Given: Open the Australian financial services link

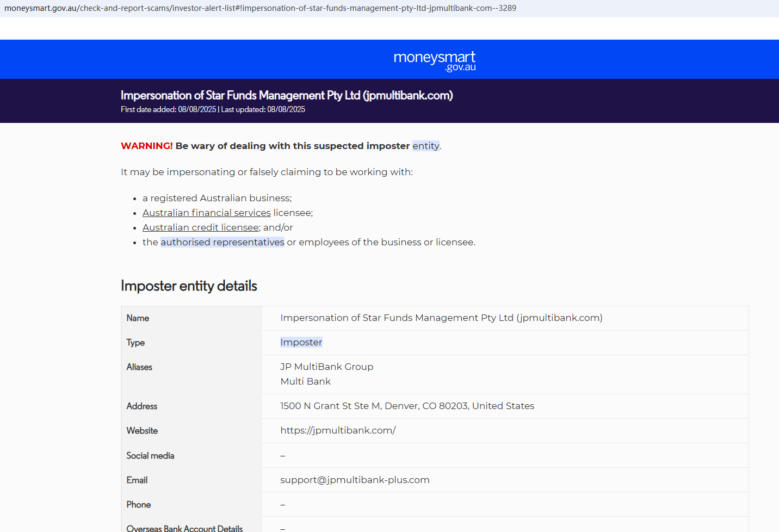Looking at the screenshot, I should [206, 213].
